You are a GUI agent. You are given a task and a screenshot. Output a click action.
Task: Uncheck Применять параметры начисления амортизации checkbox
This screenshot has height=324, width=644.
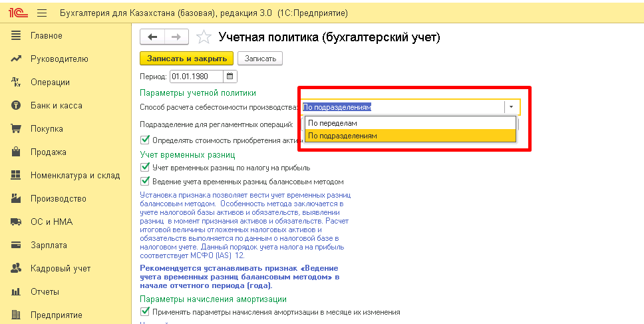145,311
